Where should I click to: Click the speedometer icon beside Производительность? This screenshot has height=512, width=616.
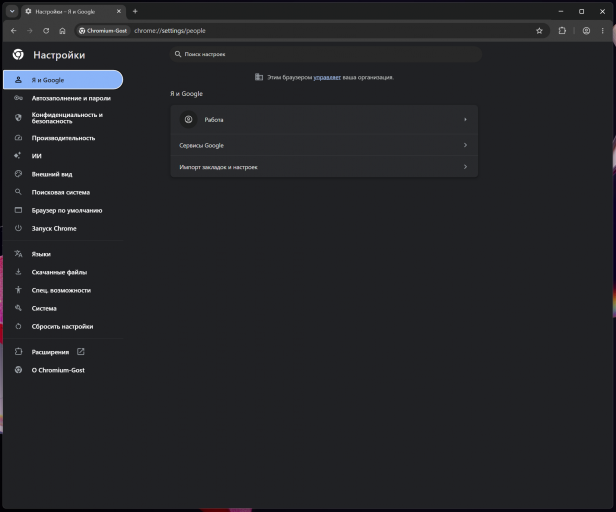pos(18,138)
